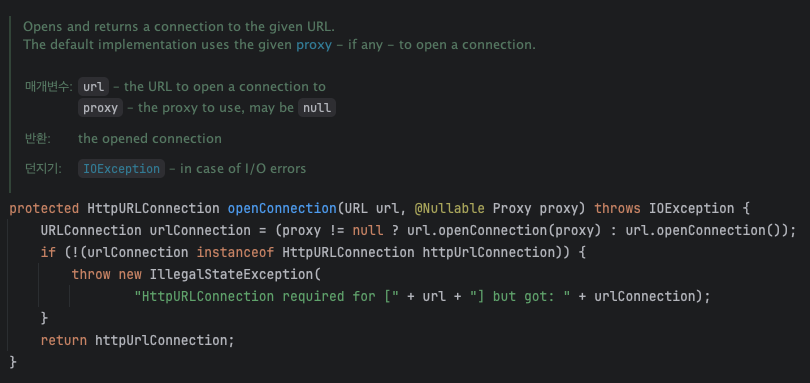Screen dimensions: 810x383
Task: Click 'in case of I/O errors' text
Action: (243, 169)
